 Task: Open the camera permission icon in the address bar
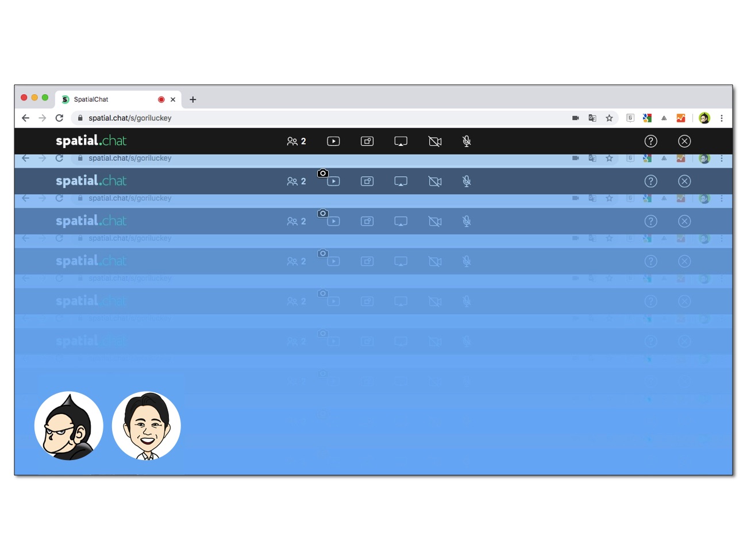tap(575, 118)
